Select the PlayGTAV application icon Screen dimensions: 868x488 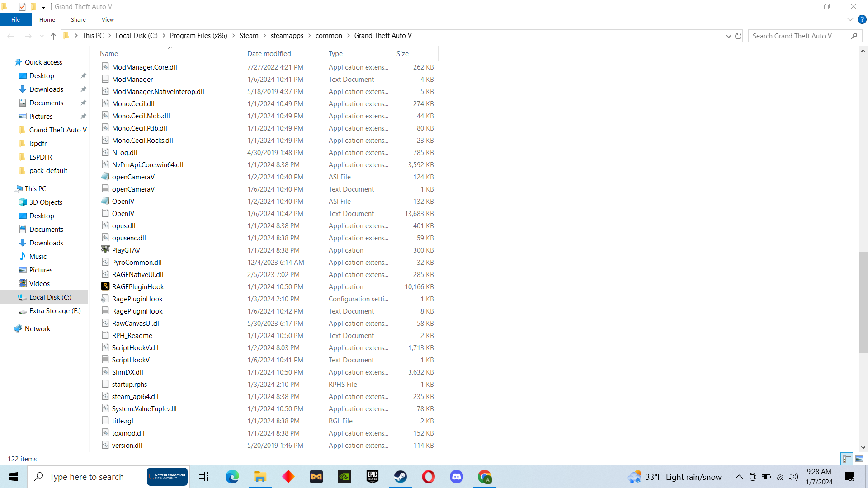[105, 250]
